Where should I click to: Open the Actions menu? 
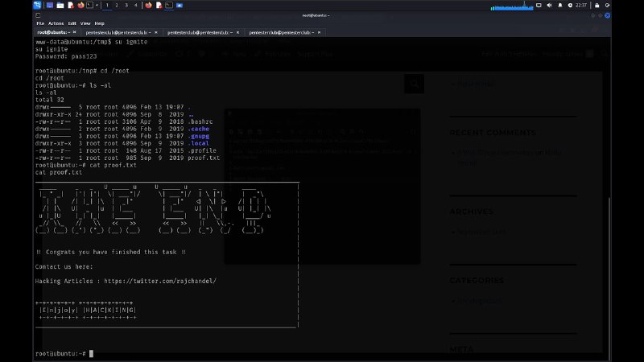click(56, 23)
